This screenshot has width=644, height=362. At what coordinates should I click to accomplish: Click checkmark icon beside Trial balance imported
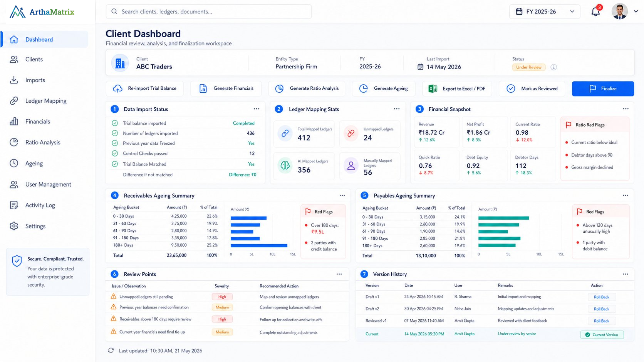coord(115,123)
